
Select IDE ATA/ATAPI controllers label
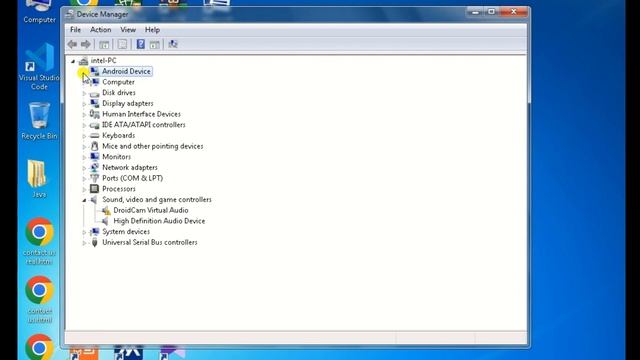pos(144,124)
